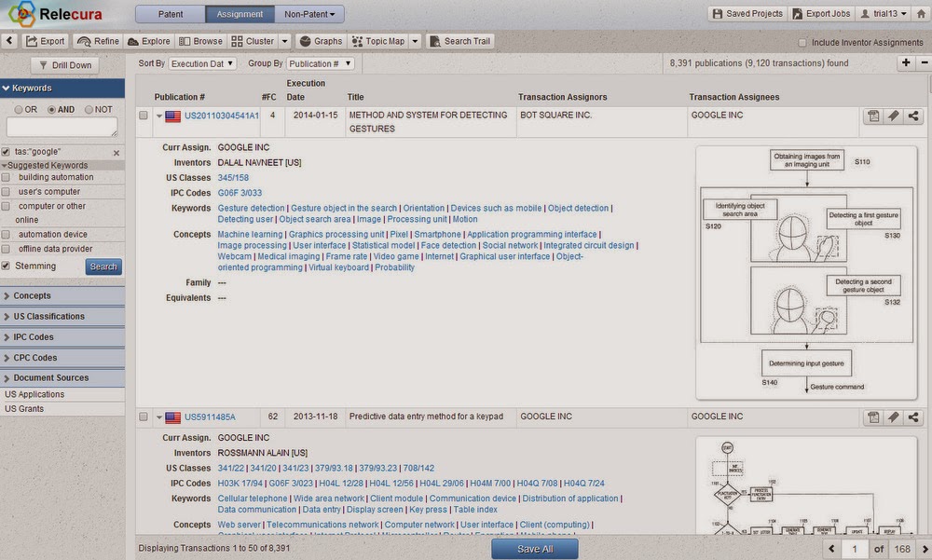The height and width of the screenshot is (560, 932).
Task: Expand the CPC Codes panel
Action: click(x=62, y=358)
